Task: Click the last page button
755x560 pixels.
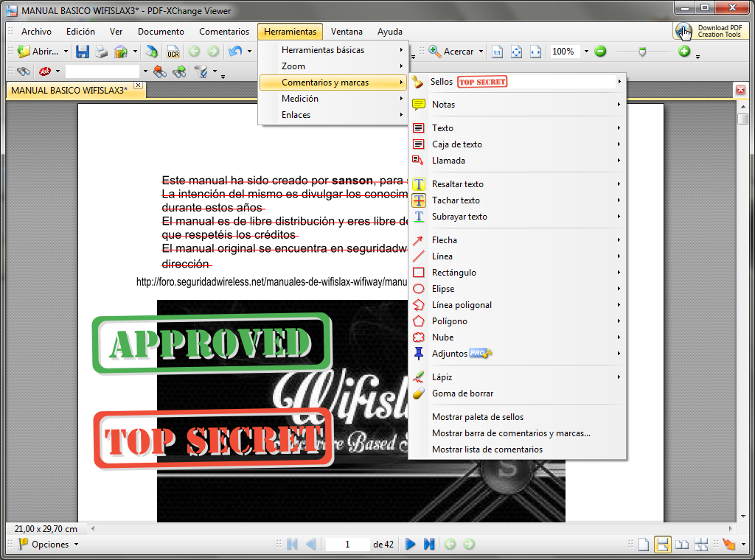Action: click(429, 544)
